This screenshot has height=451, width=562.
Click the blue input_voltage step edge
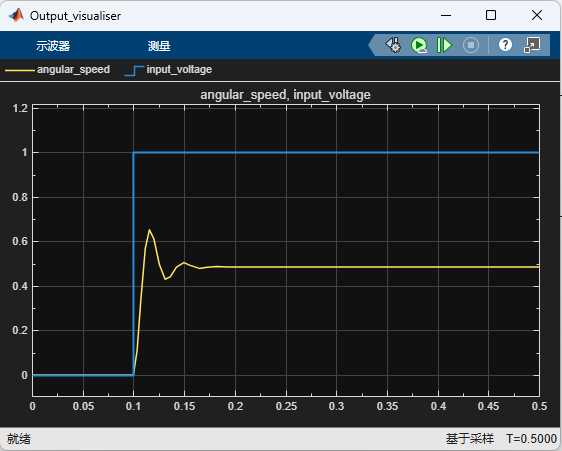coord(133,264)
